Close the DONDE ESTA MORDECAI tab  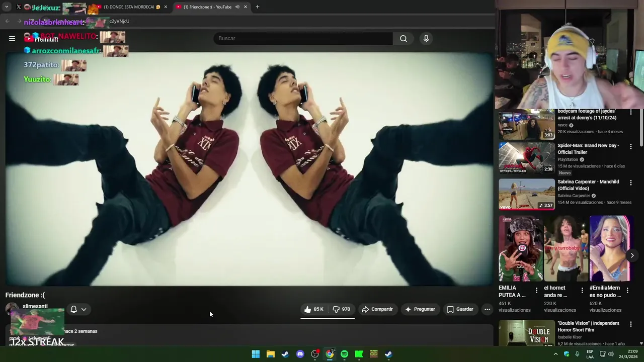point(166,7)
